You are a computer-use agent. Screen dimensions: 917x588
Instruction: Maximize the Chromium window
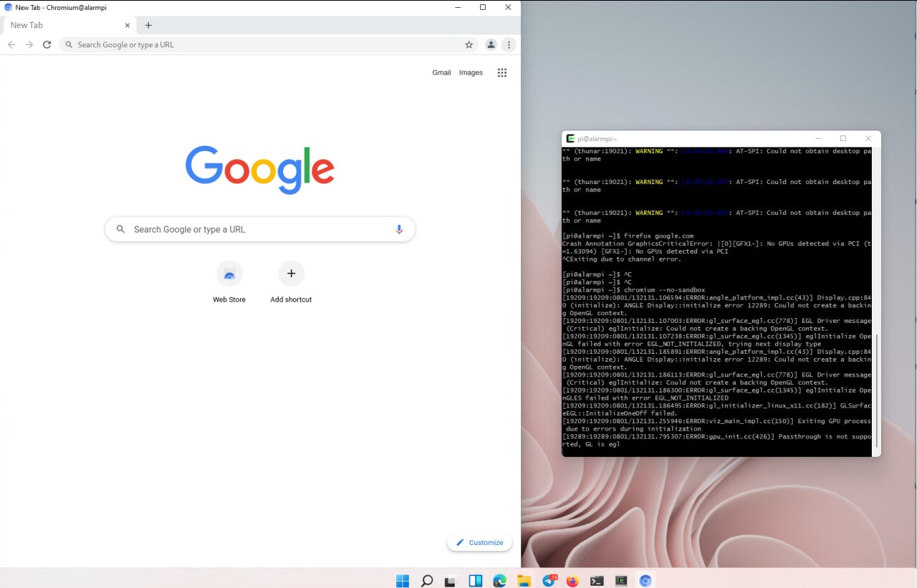click(483, 7)
